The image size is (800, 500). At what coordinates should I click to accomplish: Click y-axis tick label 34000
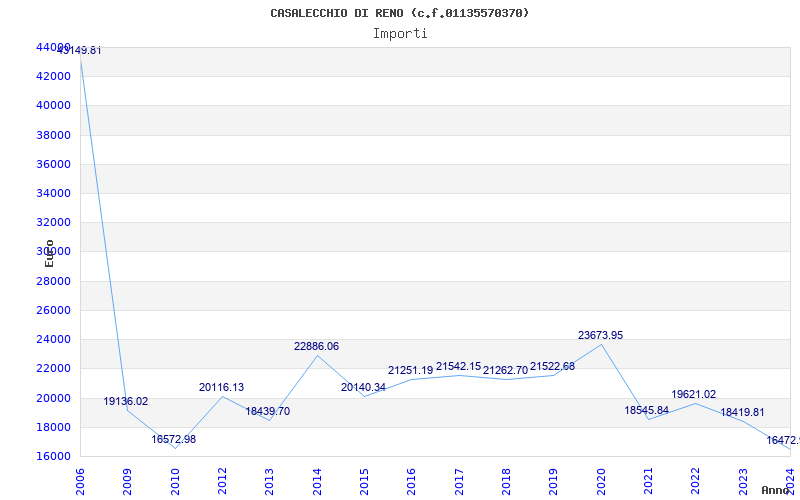[x=54, y=193]
